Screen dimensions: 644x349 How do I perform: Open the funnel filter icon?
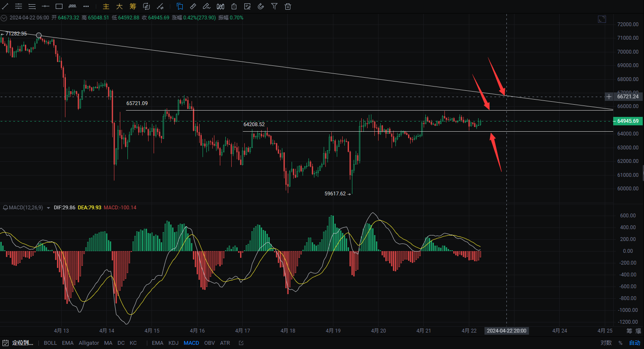[274, 6]
